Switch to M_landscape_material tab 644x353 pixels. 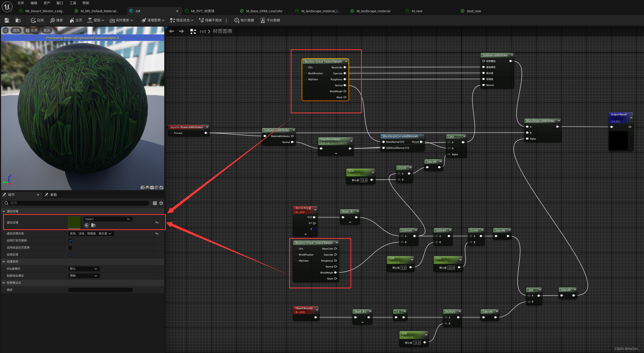[x=373, y=11]
